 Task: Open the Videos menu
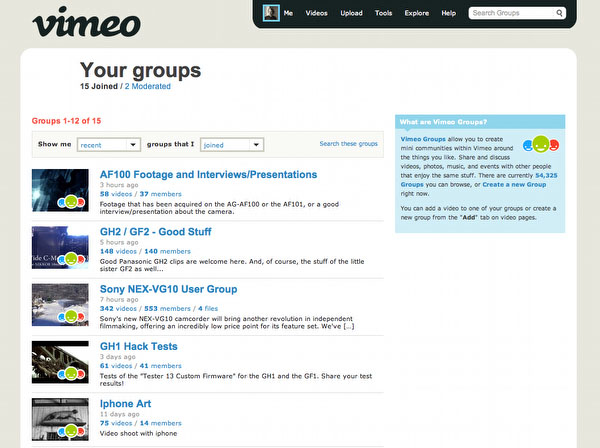(x=316, y=13)
